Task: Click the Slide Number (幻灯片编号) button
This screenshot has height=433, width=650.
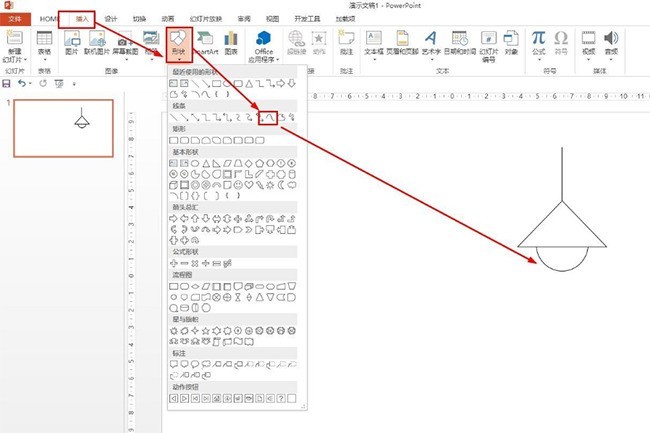Action: click(489, 47)
